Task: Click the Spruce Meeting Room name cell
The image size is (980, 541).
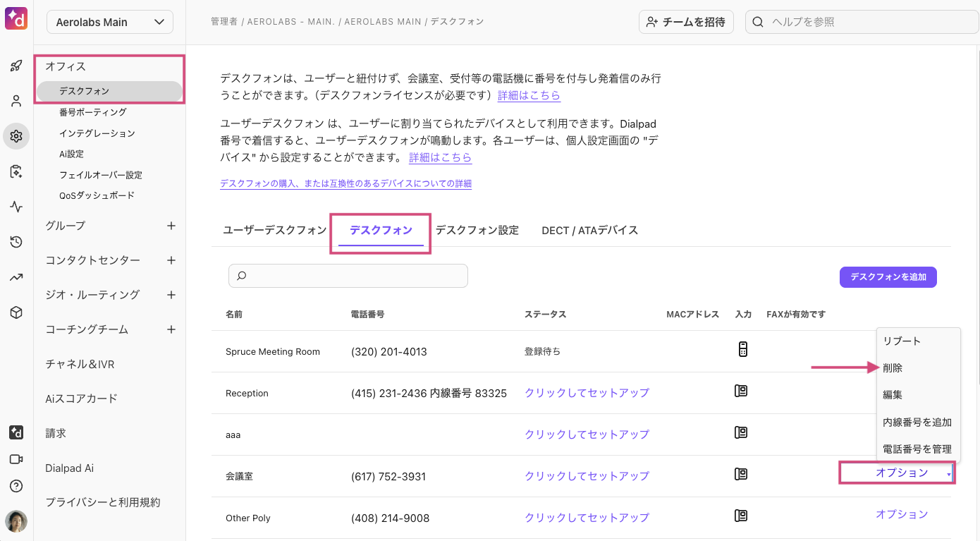Action: tap(273, 351)
